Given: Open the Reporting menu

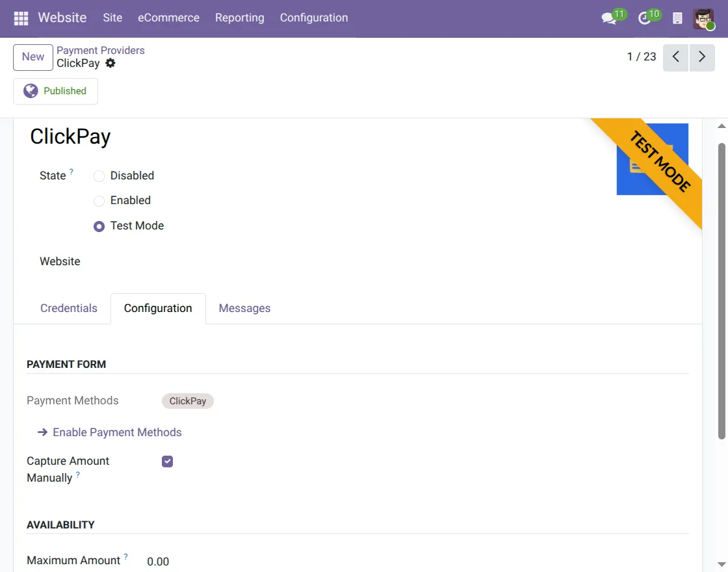Looking at the screenshot, I should pos(240,18).
